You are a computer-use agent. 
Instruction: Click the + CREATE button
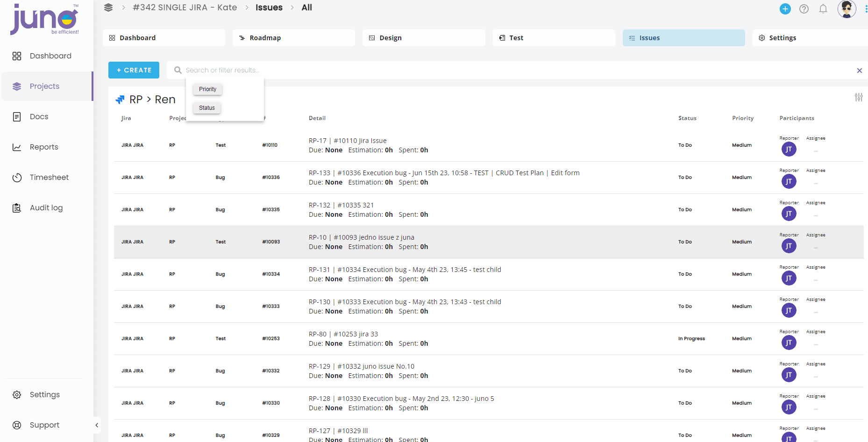click(134, 70)
